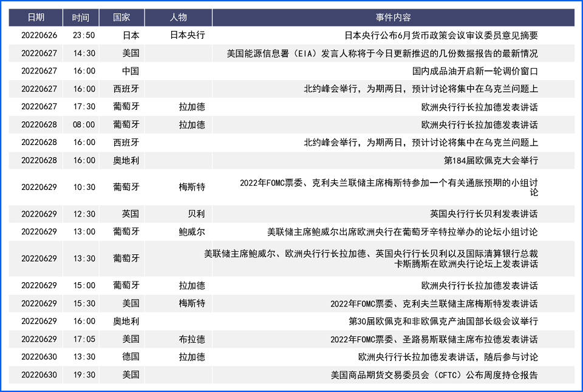Select event 日本央行公布6月货币政策会议审议委员意见摘要

coord(441,36)
